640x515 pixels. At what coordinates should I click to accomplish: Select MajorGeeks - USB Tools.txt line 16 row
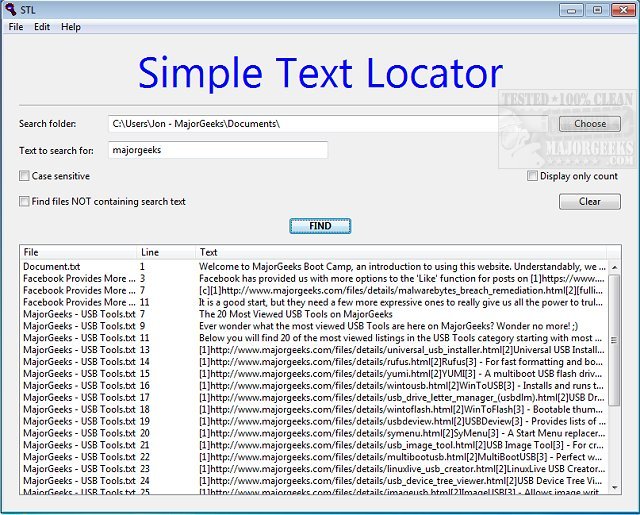point(313,385)
